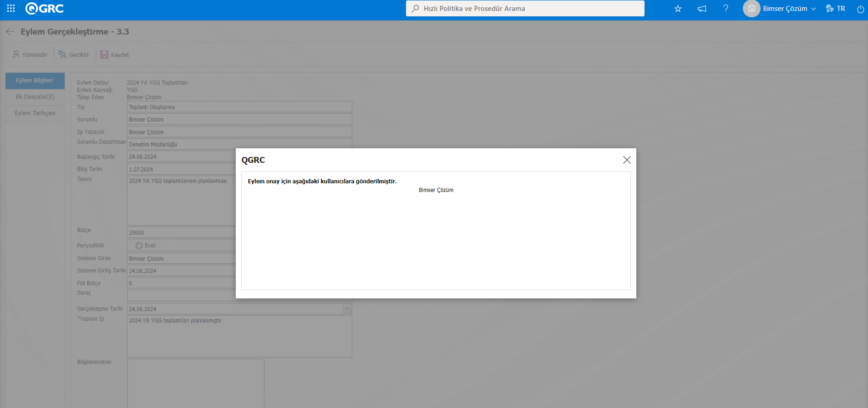Click the QGRC logo

point(44,8)
